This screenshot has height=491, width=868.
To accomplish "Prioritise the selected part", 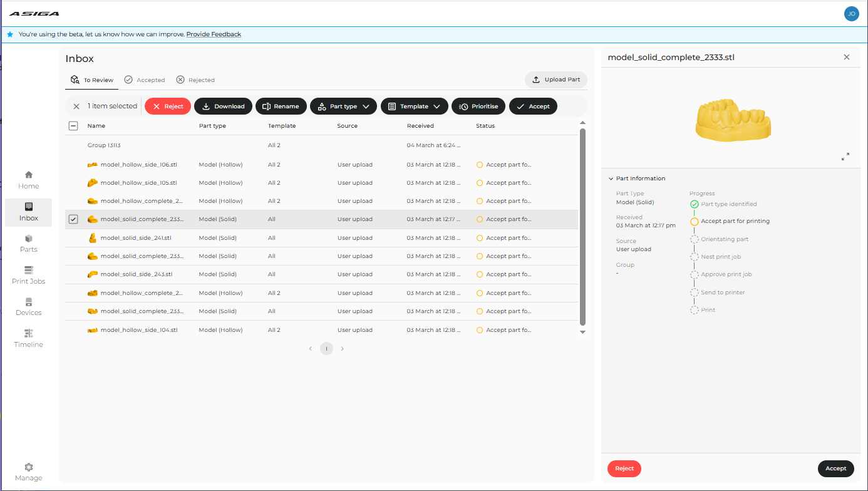I will click(x=478, y=106).
